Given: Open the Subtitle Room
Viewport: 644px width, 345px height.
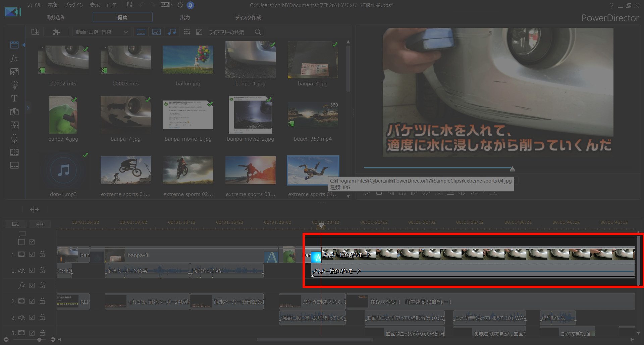Looking at the screenshot, I should click(14, 165).
